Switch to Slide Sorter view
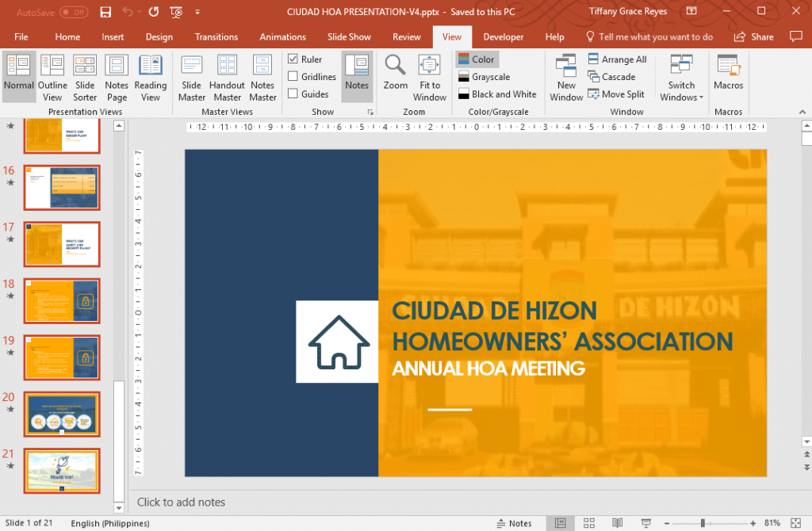812x531 pixels. coord(83,77)
